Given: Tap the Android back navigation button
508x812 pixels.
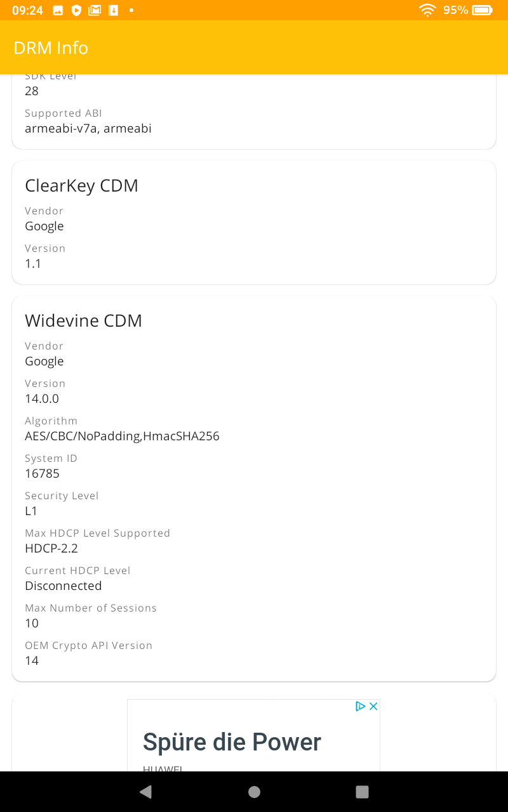Looking at the screenshot, I should (x=146, y=791).
